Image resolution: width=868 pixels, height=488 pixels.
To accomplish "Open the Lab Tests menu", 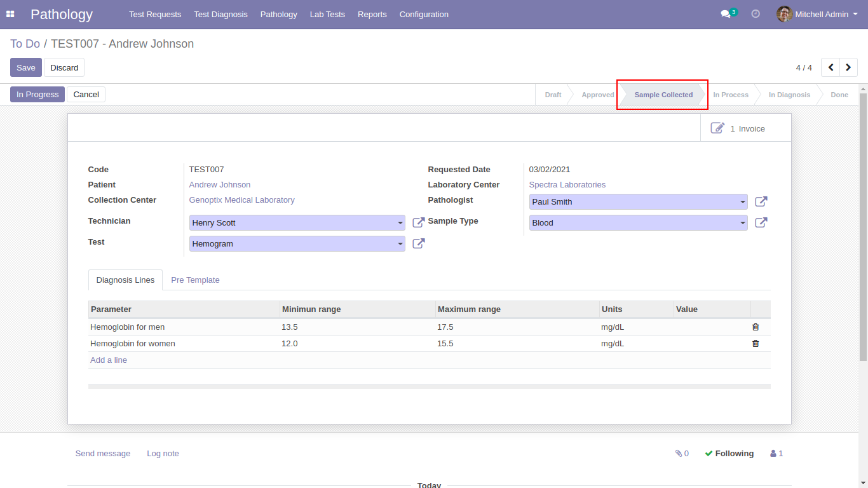I will (x=327, y=14).
